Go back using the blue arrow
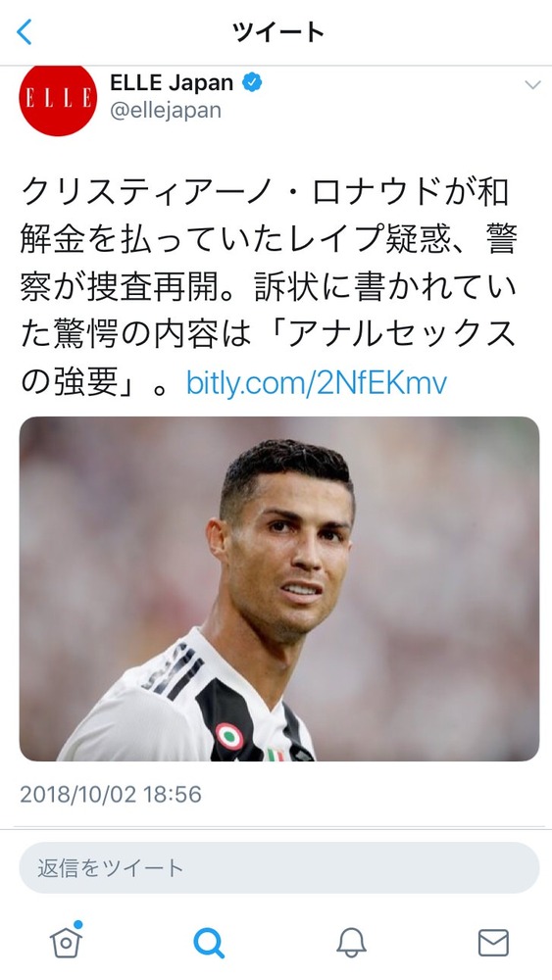 pos(25,32)
